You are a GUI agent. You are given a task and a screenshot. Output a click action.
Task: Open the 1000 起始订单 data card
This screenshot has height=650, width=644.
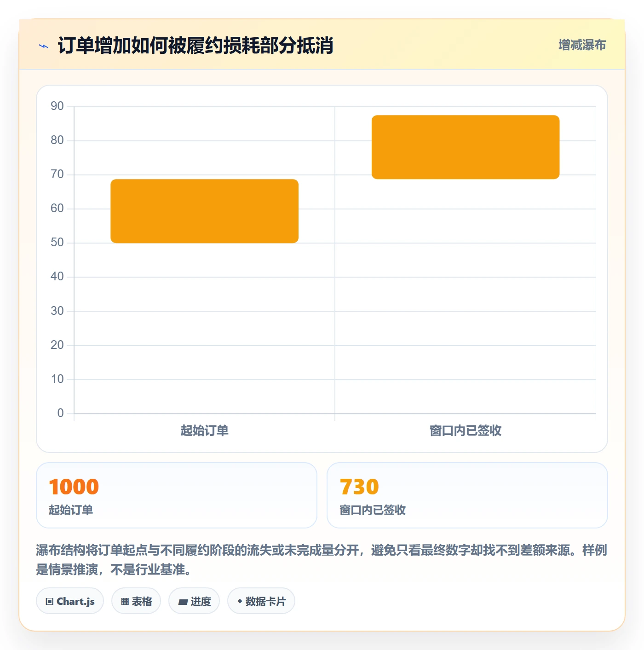[x=177, y=495]
